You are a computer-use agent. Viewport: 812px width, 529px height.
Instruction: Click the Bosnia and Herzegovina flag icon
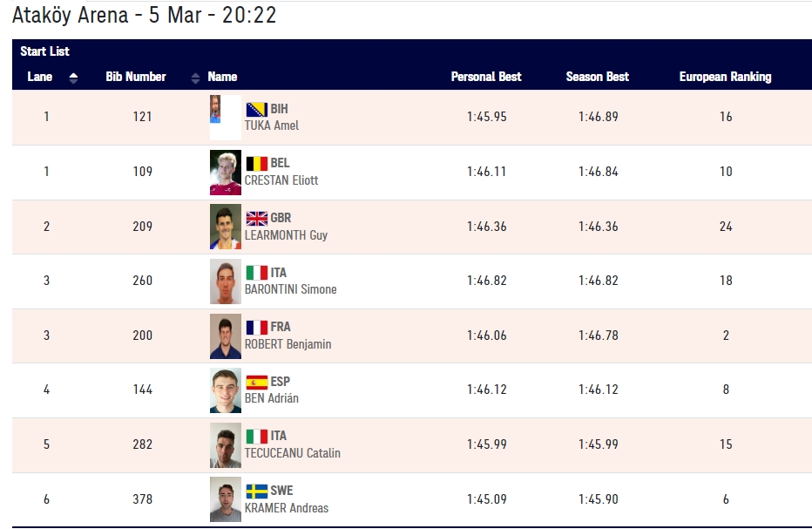coord(256,109)
